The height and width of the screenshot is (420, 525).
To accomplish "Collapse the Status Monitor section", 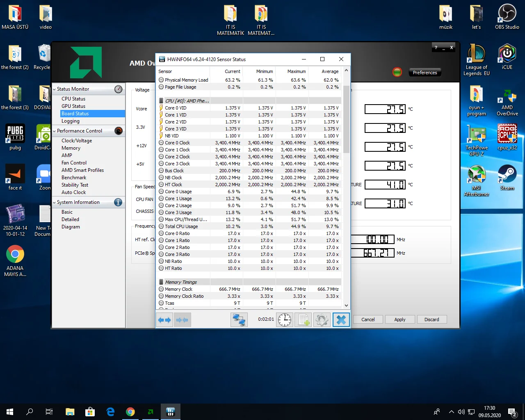I will pos(55,89).
